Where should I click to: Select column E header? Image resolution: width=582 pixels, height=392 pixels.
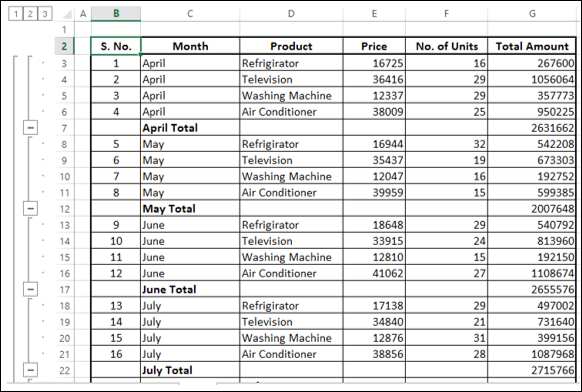[x=374, y=14]
